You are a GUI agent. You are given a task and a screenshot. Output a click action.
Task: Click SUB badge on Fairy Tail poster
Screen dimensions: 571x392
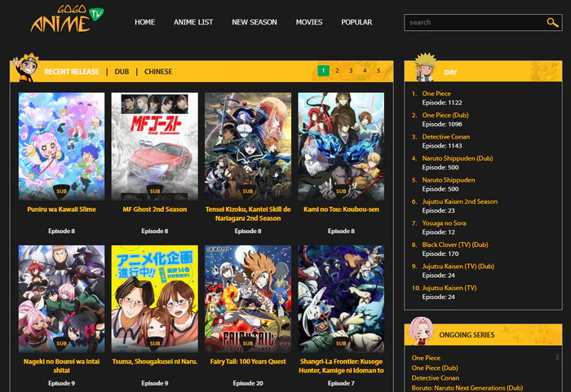[248, 343]
